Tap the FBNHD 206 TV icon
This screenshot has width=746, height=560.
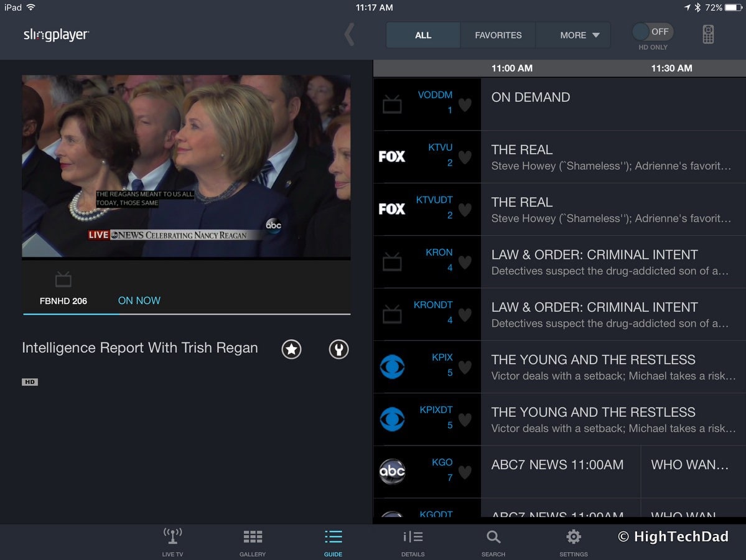click(63, 279)
